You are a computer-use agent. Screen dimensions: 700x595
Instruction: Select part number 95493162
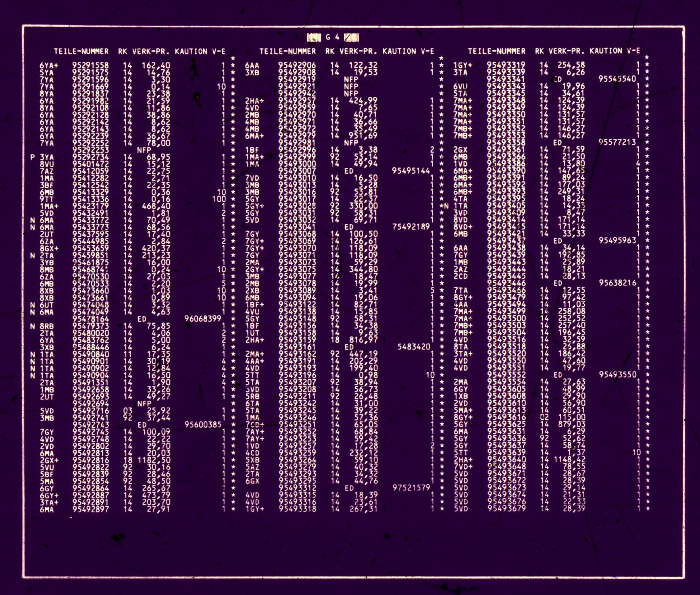point(297,354)
